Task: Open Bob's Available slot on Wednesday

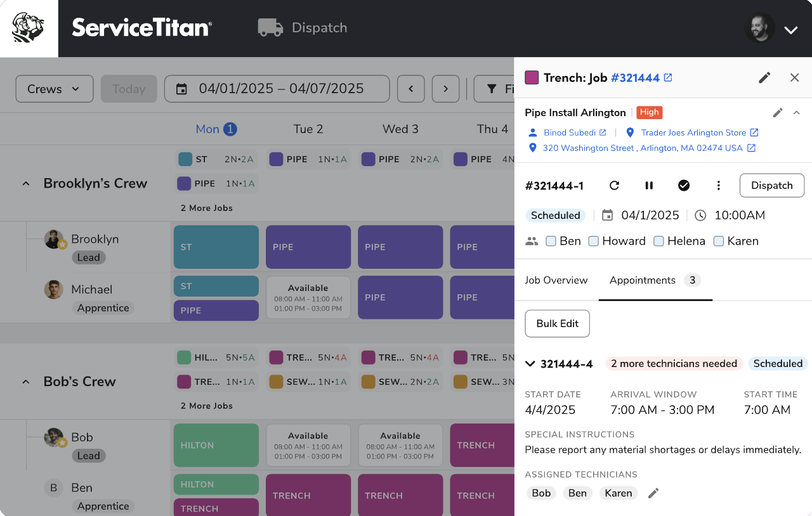Action: (x=400, y=445)
